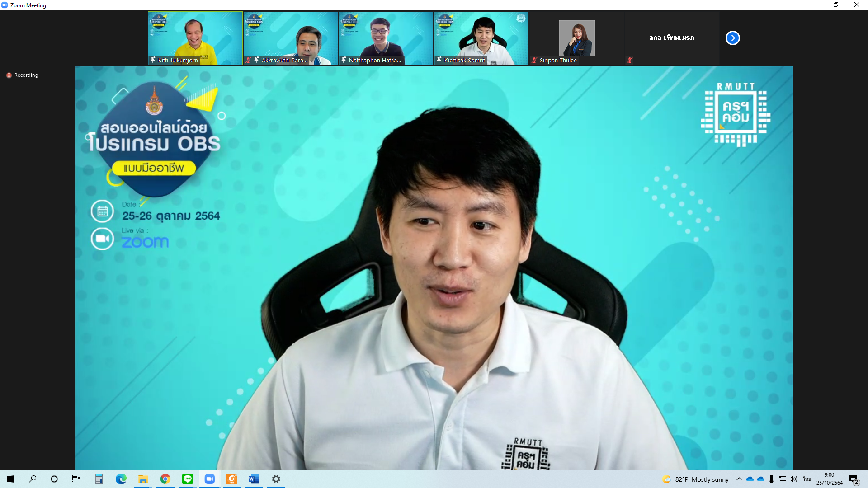Open the orange PDF reader taskbar icon
Viewport: 868px width, 488px height.
[232, 479]
